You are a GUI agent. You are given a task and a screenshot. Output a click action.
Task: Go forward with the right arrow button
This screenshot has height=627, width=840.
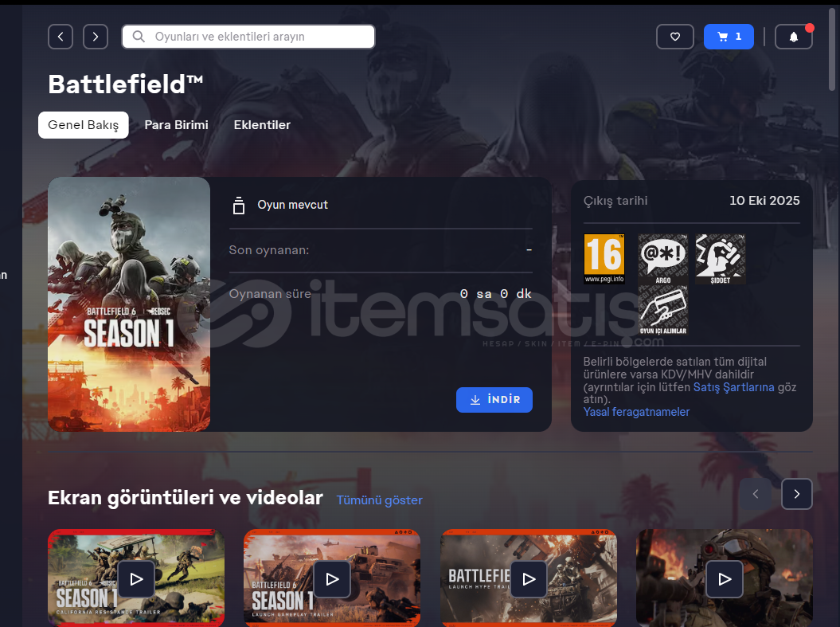96,37
